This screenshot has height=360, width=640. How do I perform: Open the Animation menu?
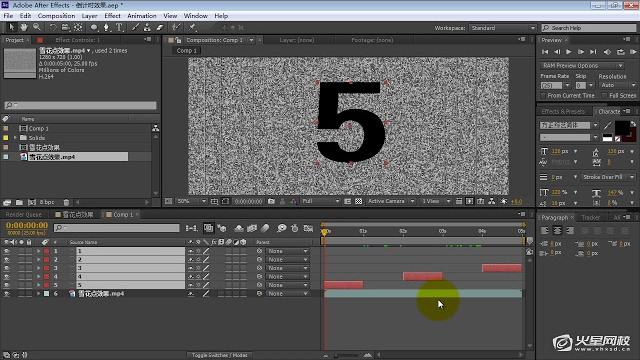142,16
